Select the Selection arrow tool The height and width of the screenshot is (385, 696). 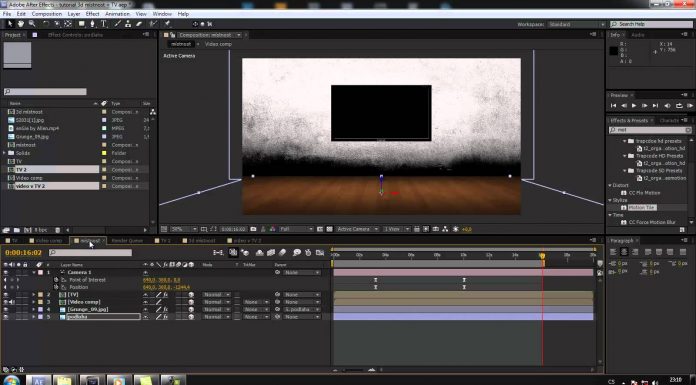click(x=10, y=24)
